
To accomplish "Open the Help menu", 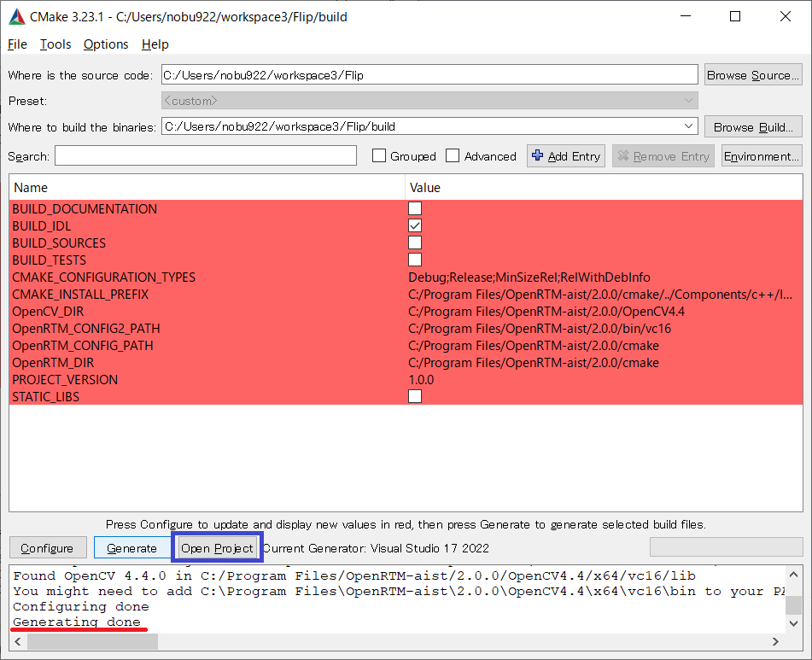I will (155, 44).
